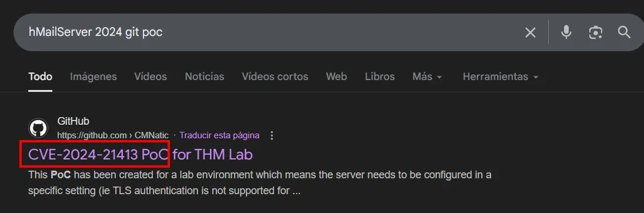This screenshot has width=644, height=213.
Task: Click the github.com › CMNatic URL
Action: (113, 135)
